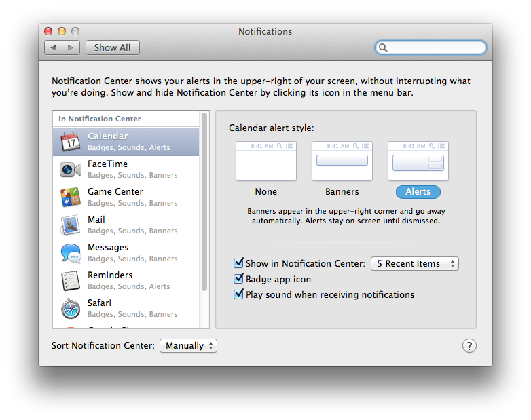Click the Safari compass icon
Screen dimensions: 531x420
71,309
